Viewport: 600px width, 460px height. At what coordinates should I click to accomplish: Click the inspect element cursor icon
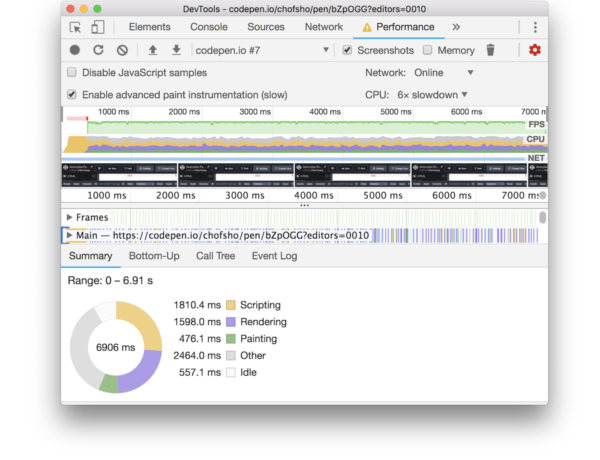[x=76, y=28]
